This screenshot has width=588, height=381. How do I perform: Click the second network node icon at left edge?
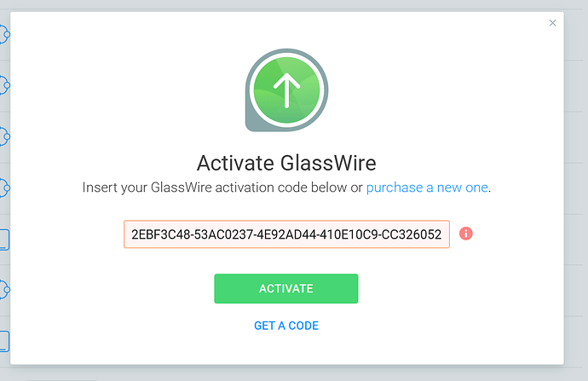pos(3,84)
